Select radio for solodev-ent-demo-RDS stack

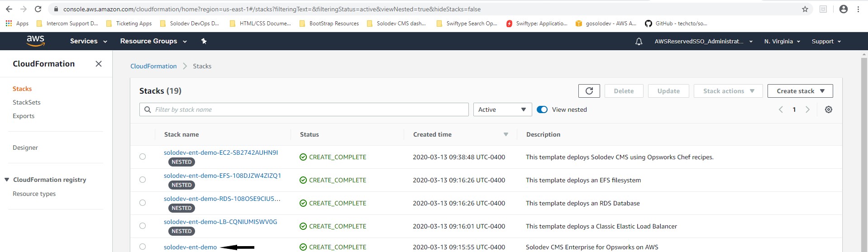click(143, 203)
